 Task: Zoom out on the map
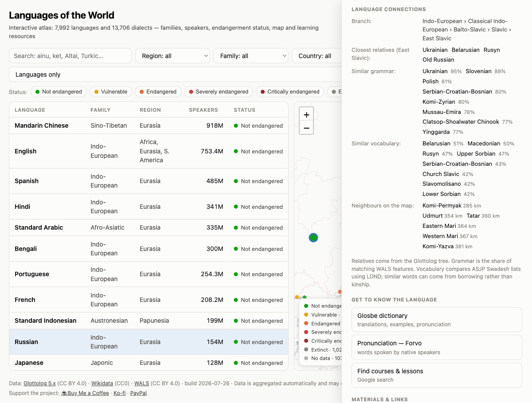pyautogui.click(x=306, y=128)
